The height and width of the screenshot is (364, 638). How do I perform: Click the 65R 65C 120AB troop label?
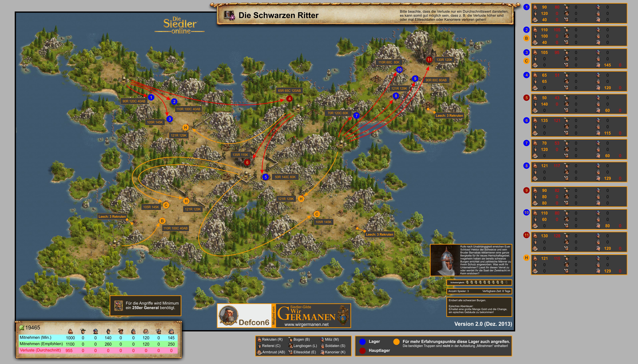click(289, 91)
